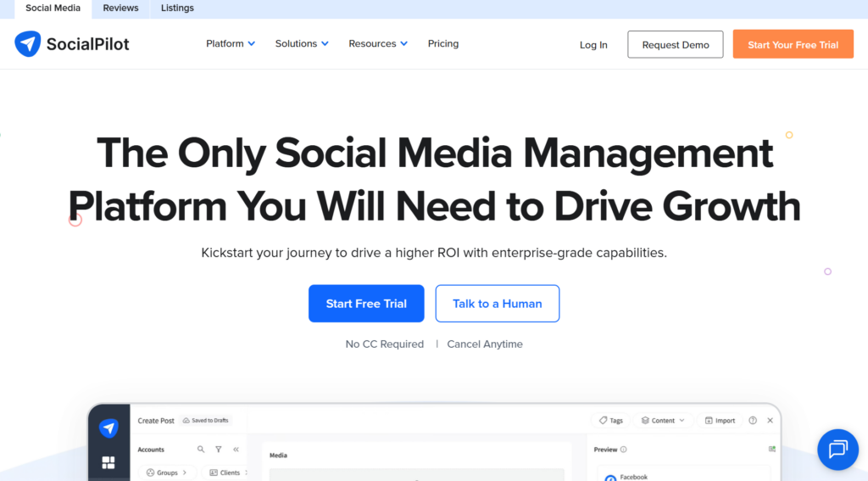Image resolution: width=868 pixels, height=481 pixels.
Task: Expand the Resources navigation dropdown
Action: coord(378,44)
